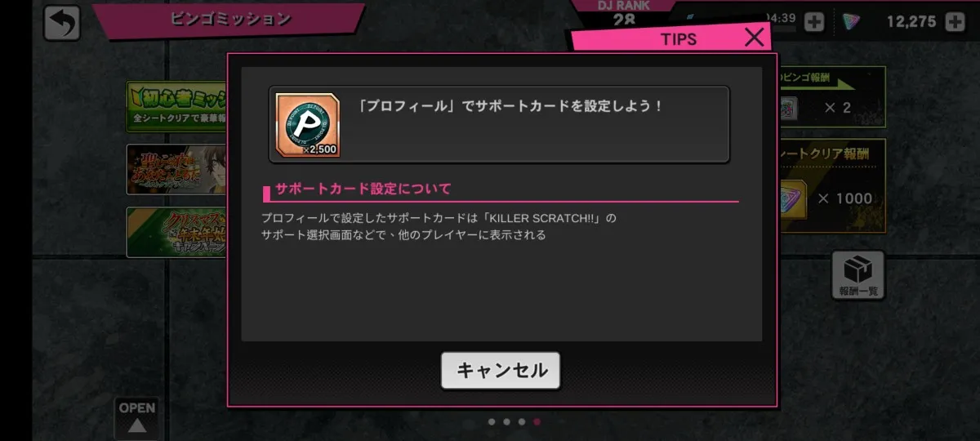
Task: Select the first page indicator dot
Action: [x=492, y=422]
